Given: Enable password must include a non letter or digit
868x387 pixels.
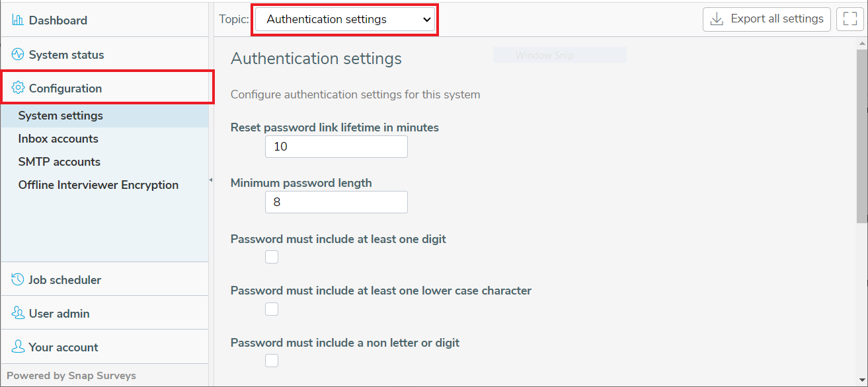Looking at the screenshot, I should pyautogui.click(x=271, y=360).
